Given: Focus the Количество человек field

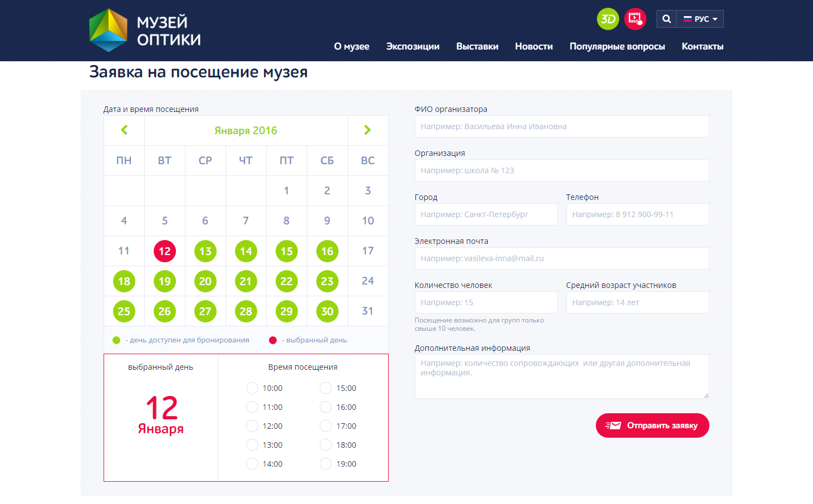Looking at the screenshot, I should (x=486, y=302).
